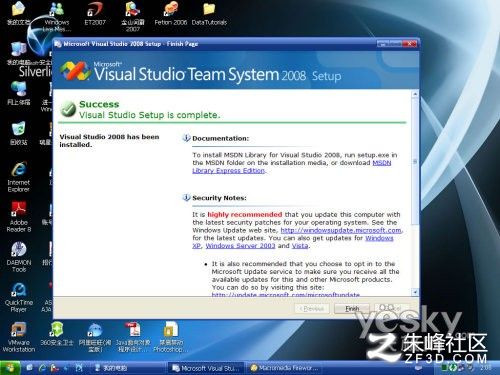Open DAEMON Tools desktop icon

pyautogui.click(x=19, y=257)
